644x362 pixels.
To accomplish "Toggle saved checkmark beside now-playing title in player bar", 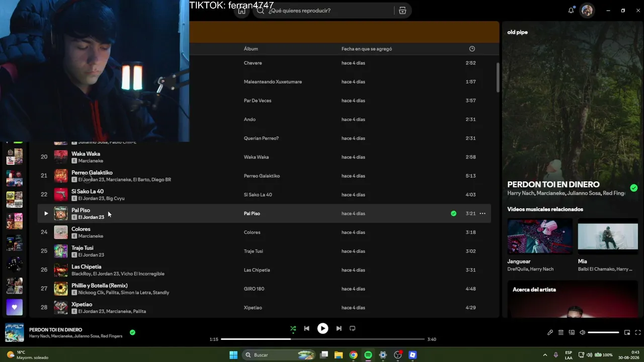I will (132, 332).
